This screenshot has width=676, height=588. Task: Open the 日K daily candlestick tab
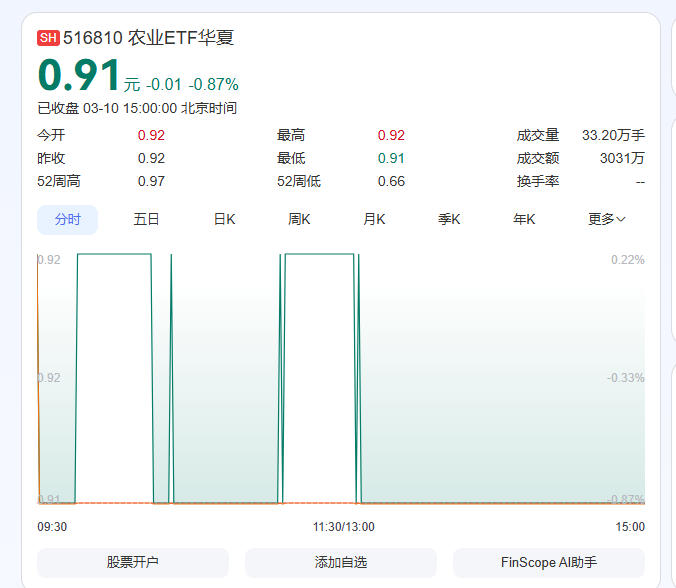click(224, 219)
